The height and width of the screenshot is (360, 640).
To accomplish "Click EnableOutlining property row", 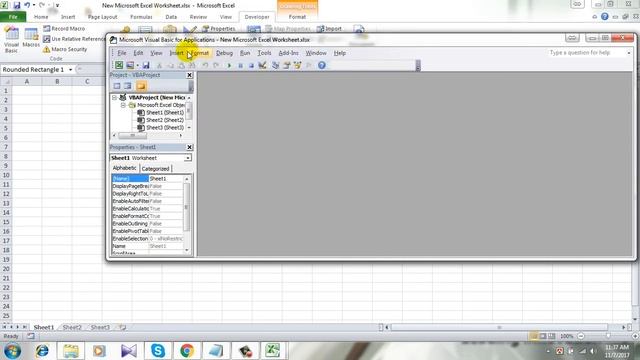I will click(147, 224).
